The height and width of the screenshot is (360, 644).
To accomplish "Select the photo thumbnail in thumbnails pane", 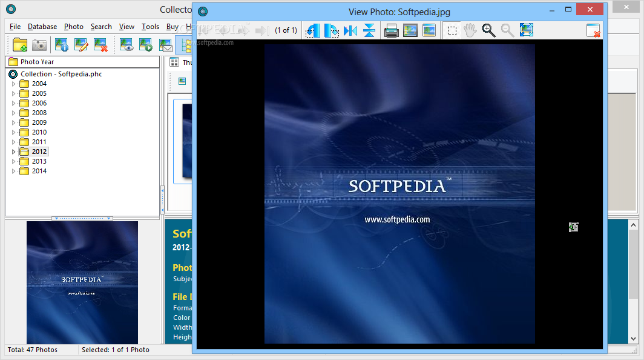I will click(x=182, y=141).
